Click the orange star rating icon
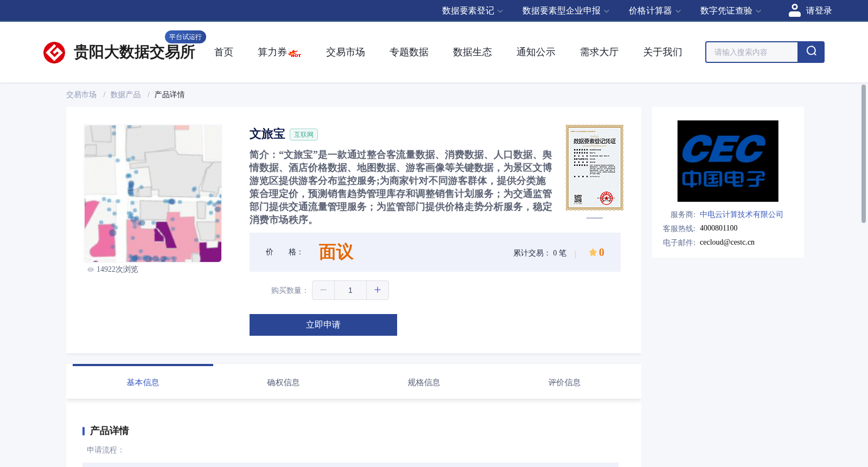 click(593, 252)
